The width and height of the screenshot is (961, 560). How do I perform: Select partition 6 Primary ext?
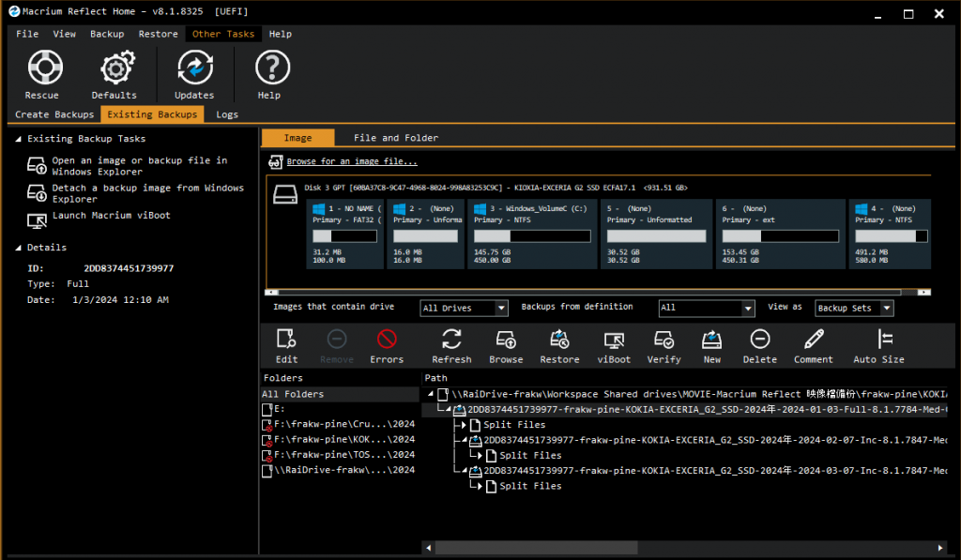(x=780, y=235)
